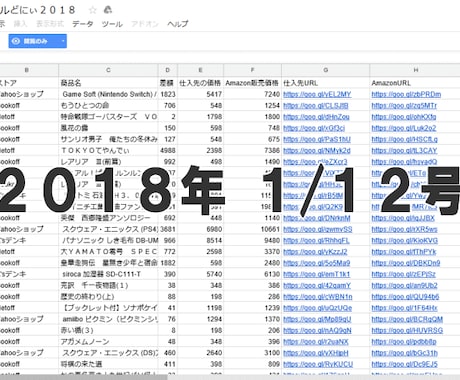
Task: Select column G header
Action: tap(326, 70)
